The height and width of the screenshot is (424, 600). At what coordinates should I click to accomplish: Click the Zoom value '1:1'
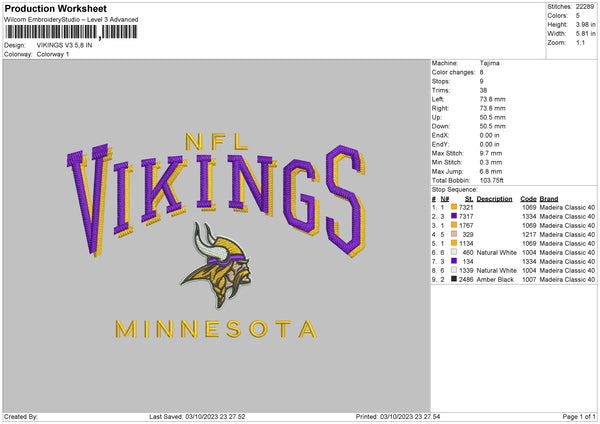point(580,42)
